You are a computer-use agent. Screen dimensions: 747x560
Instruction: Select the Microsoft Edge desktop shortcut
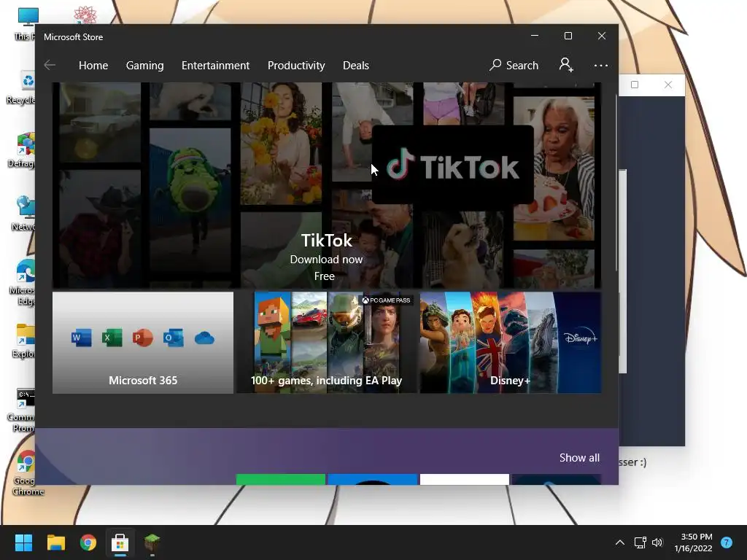coord(24,282)
